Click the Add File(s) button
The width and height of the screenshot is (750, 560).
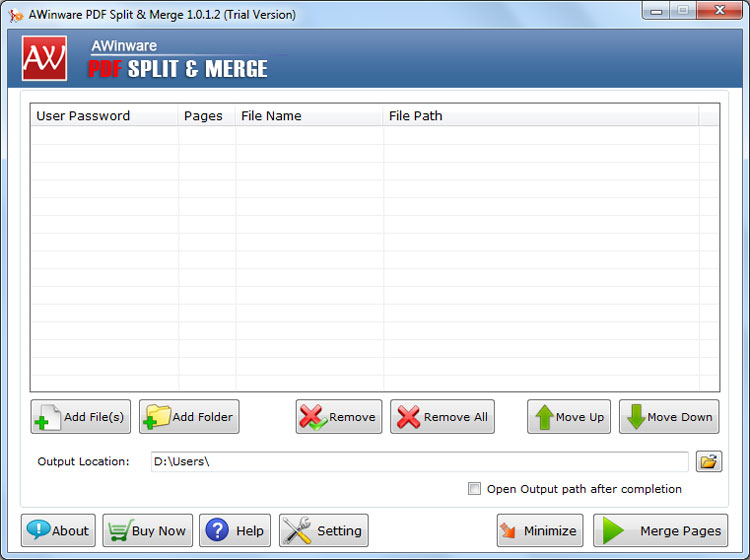pos(80,417)
